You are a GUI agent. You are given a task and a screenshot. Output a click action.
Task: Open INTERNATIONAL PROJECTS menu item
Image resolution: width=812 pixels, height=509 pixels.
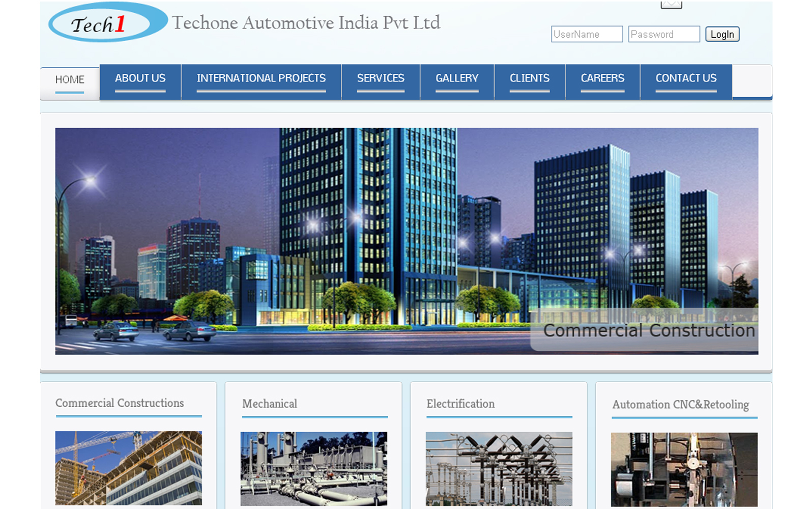[262, 81]
